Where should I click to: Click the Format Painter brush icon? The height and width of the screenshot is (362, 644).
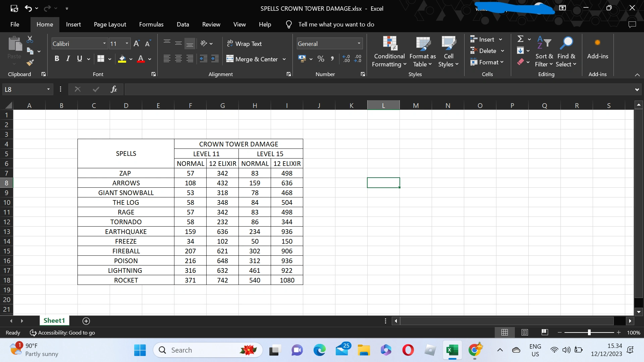tap(30, 63)
